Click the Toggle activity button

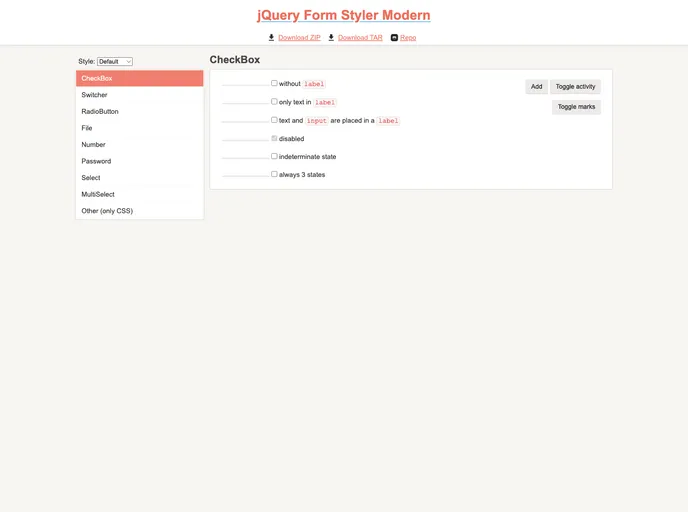(575, 86)
